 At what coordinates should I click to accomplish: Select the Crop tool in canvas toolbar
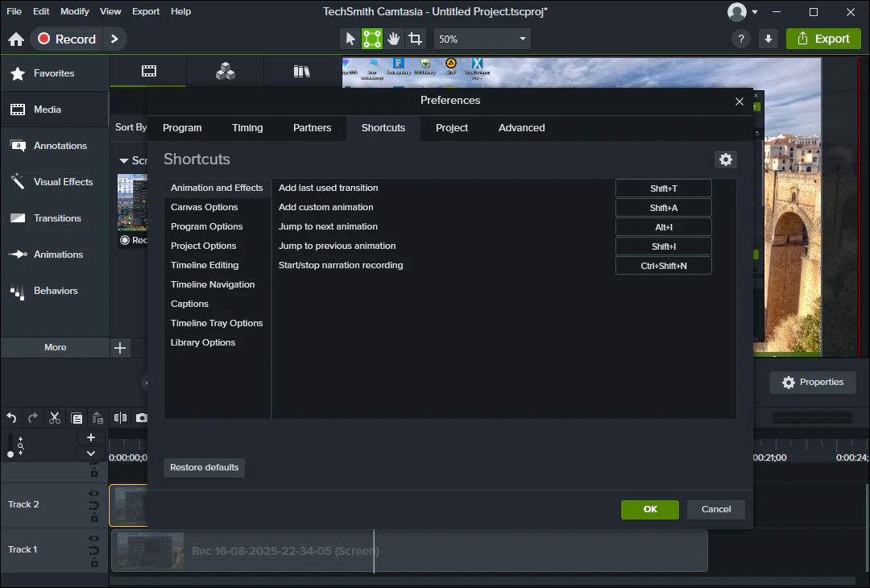tap(415, 39)
